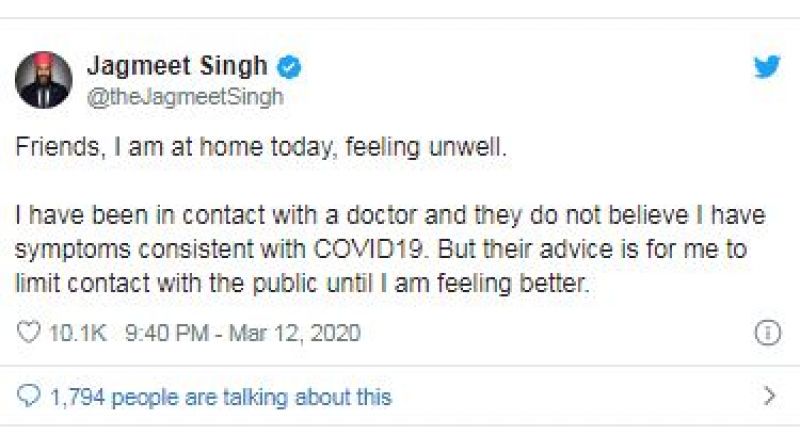Click the reply speech bubble icon

pyautogui.click(x=28, y=396)
